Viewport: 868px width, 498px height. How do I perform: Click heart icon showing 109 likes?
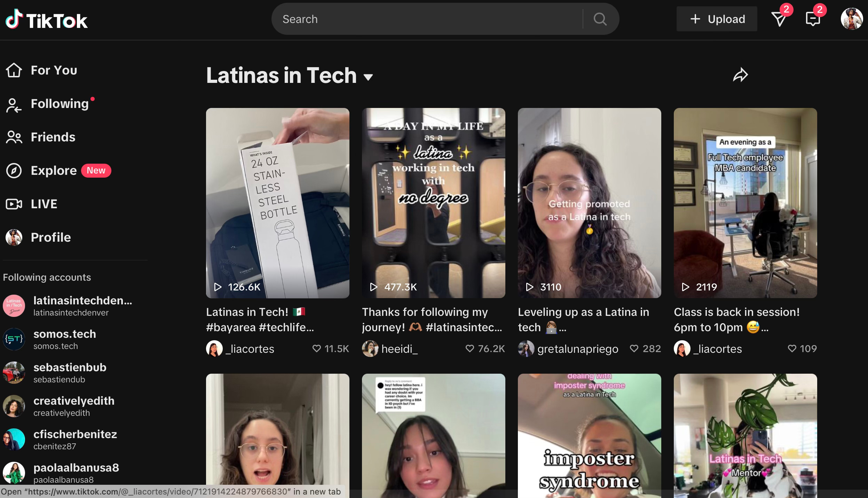pos(792,349)
